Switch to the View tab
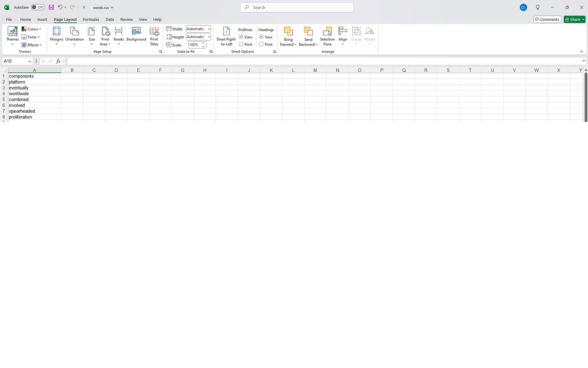This screenshot has width=588, height=368. coord(143,19)
